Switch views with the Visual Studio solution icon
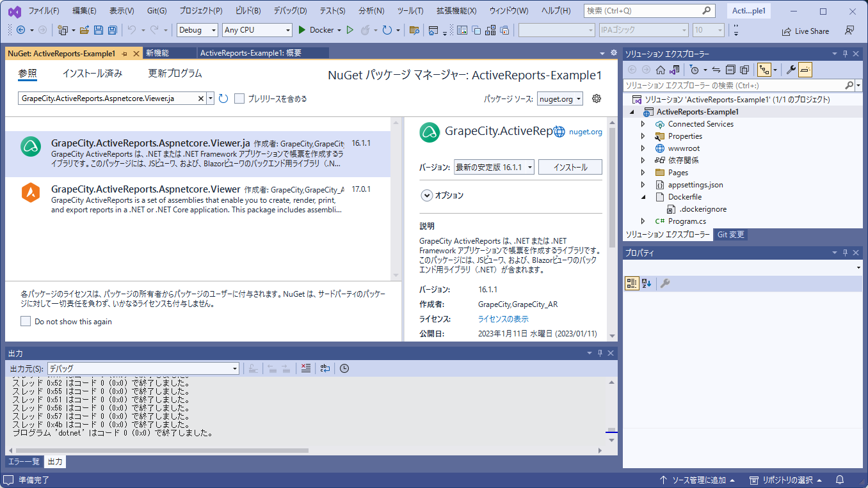 pos(674,70)
